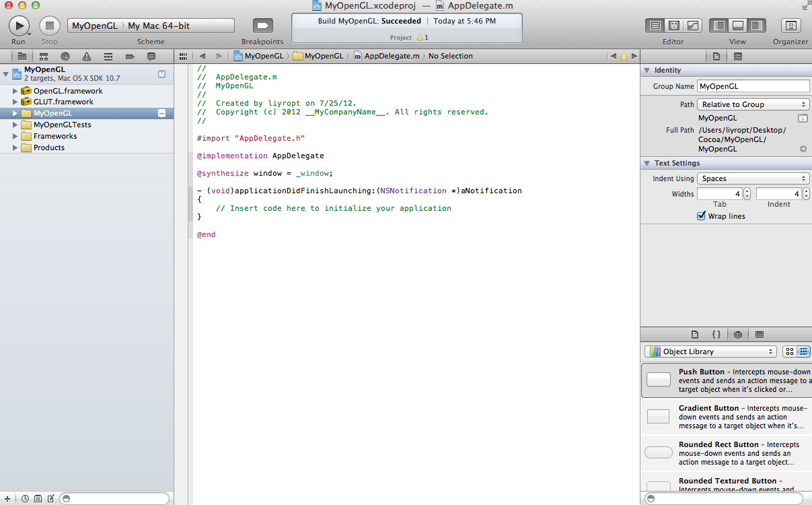Select Push Button in Object Library
This screenshot has height=505, width=812.
[727, 380]
